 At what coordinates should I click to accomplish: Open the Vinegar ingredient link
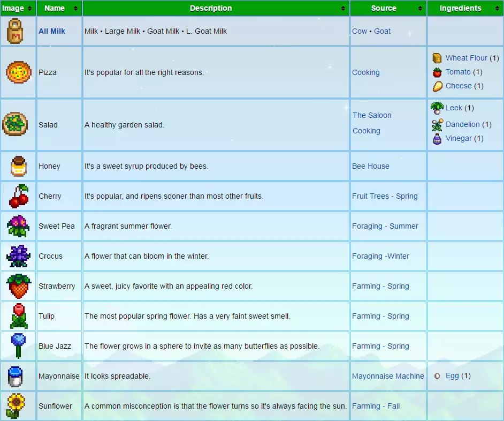[x=459, y=138]
